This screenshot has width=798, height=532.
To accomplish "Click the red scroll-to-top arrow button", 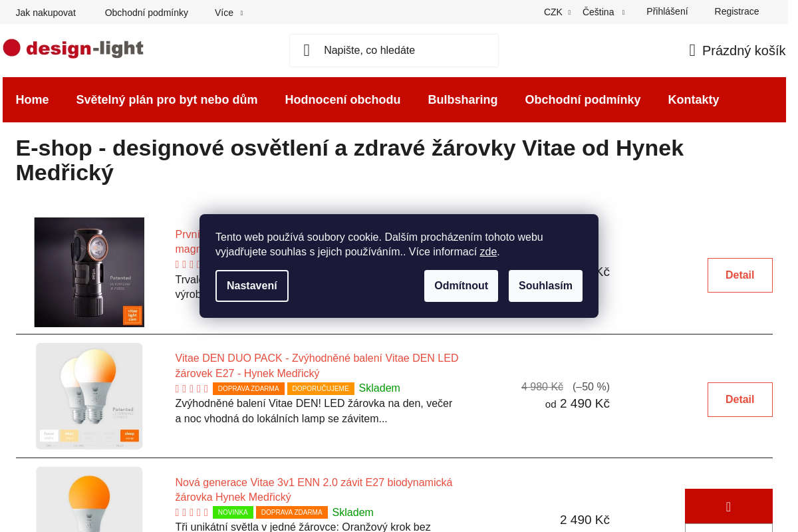I will pos(729,507).
